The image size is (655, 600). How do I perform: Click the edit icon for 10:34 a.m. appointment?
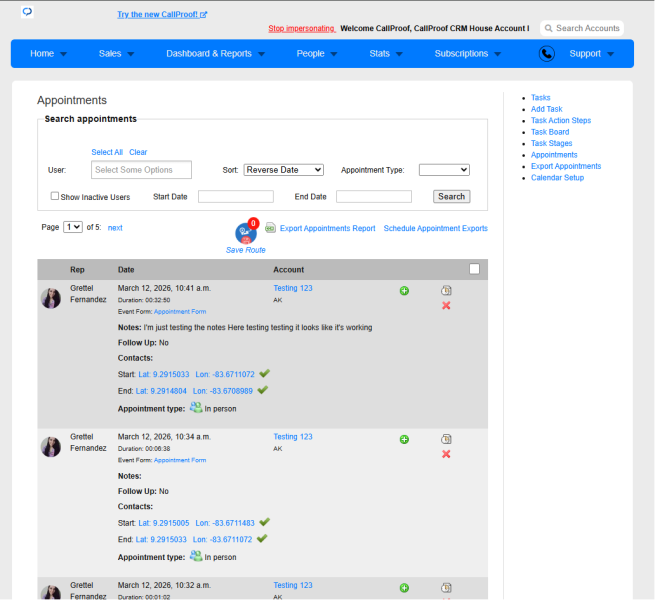tap(446, 439)
